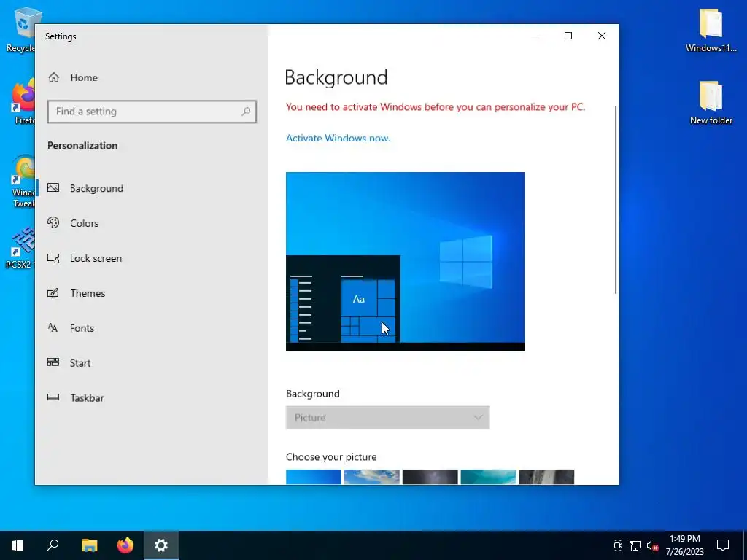Click the Settings window vertical scrollbar

[x=616, y=200]
